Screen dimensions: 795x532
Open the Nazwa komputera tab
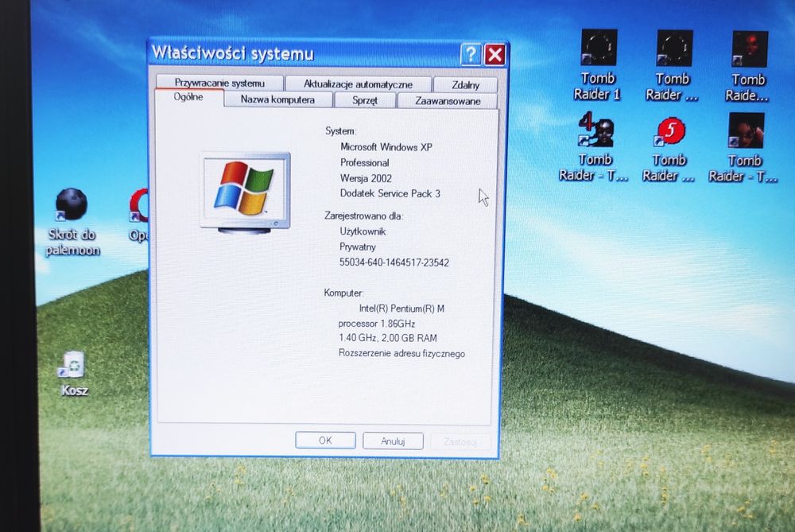coord(277,99)
